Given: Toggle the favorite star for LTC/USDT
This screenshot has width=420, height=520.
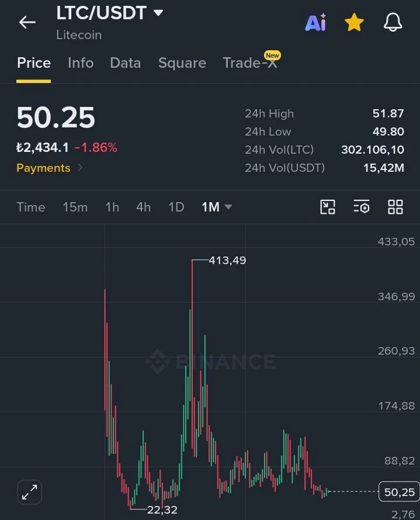Looking at the screenshot, I should coord(354,23).
